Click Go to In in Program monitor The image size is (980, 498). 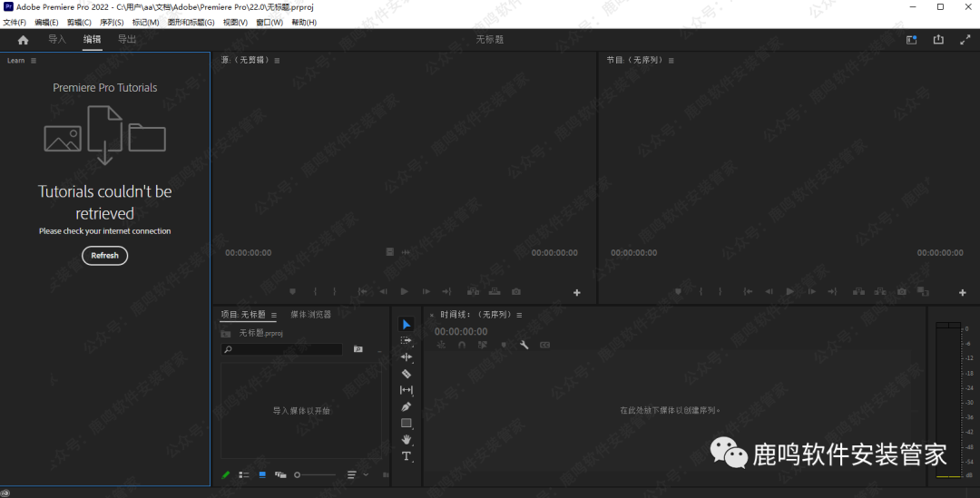(748, 292)
